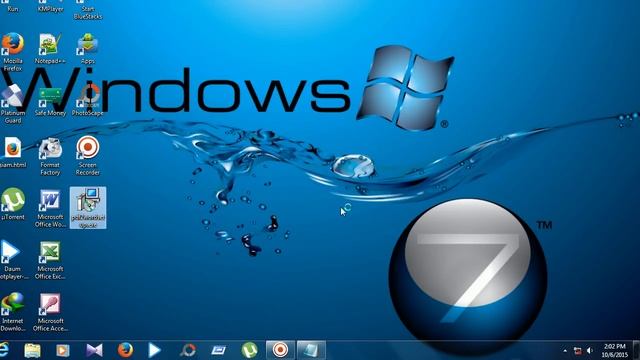Open Windows Media Player from the taskbar
Screen dimensions: 640x360
63,350
